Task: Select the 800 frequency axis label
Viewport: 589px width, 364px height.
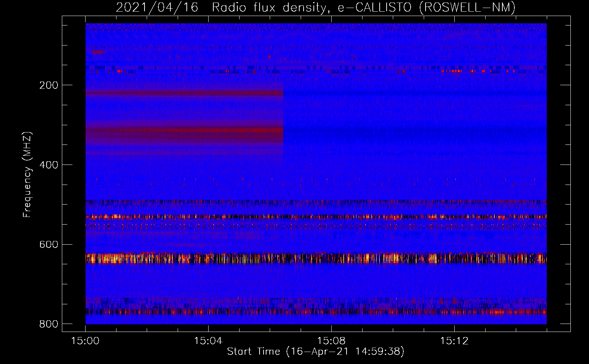Action: point(49,324)
